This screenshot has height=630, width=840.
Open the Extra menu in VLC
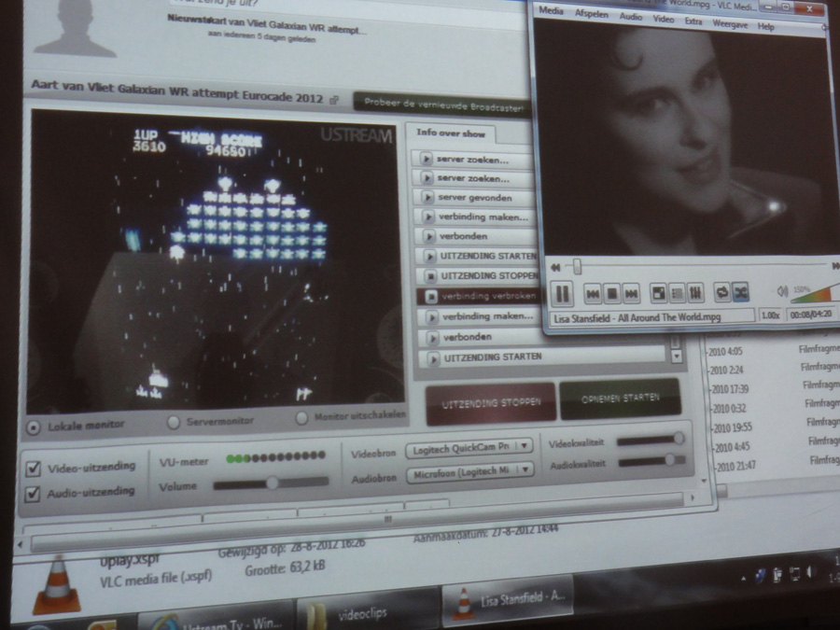[x=693, y=21]
